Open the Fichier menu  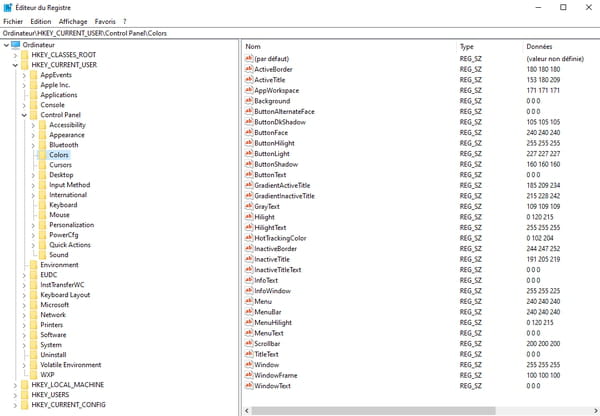(x=13, y=21)
